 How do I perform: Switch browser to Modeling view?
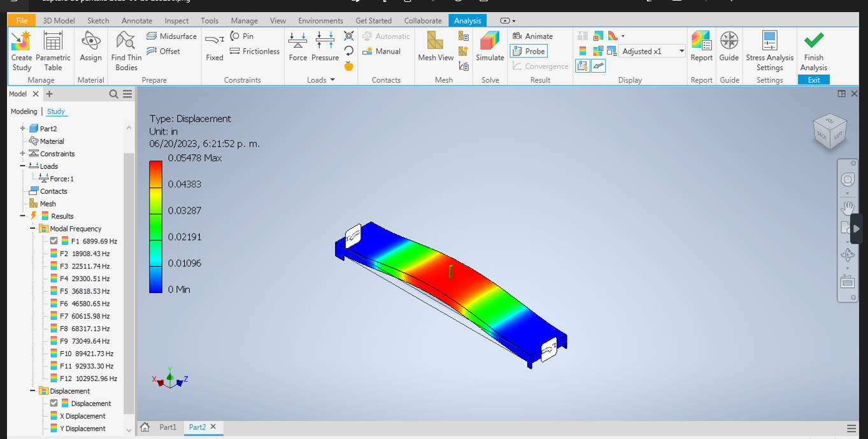tap(24, 112)
